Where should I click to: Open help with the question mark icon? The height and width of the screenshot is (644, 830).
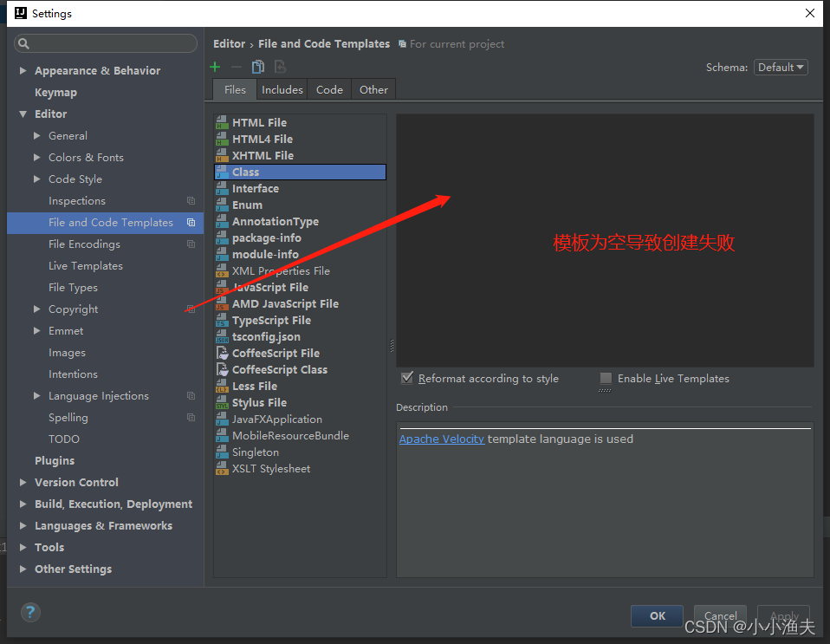tap(29, 612)
